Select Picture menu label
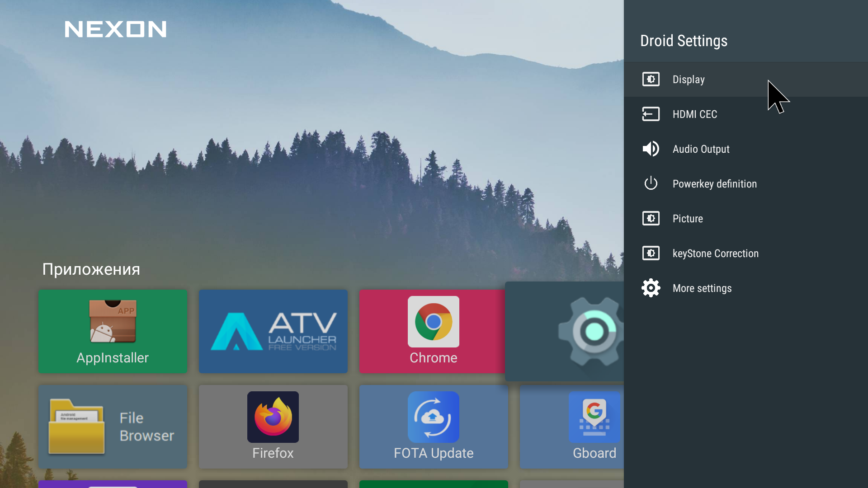This screenshot has height=488, width=868. click(x=688, y=219)
